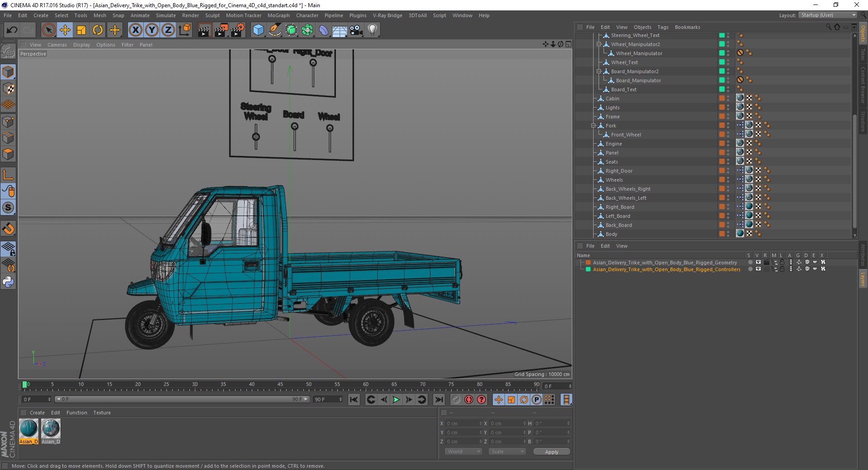Screen dimensions: 868x470
Task: Play the animation forward
Action: [396, 399]
